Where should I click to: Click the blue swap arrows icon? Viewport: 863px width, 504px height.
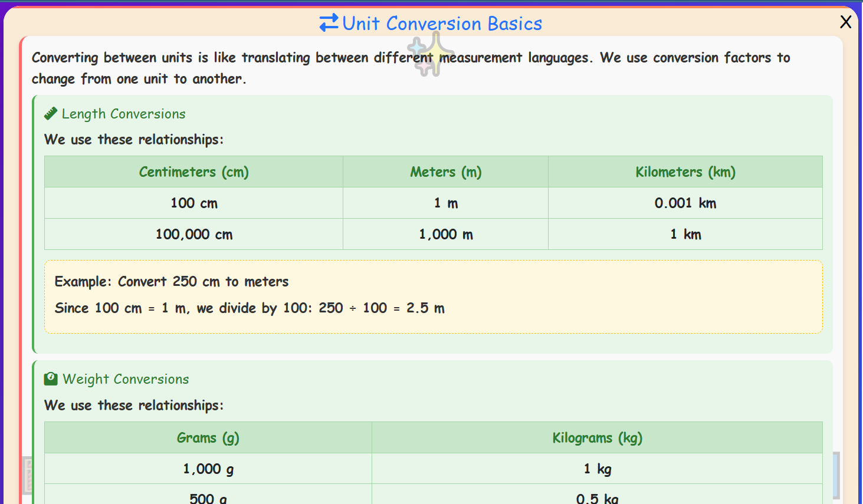point(329,23)
